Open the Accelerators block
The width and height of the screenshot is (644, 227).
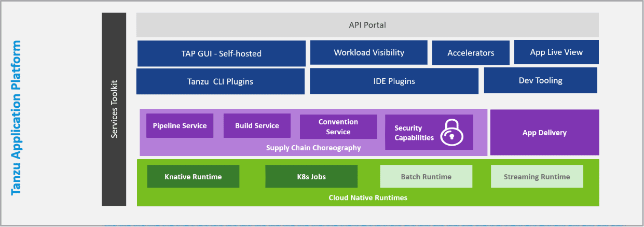pyautogui.click(x=471, y=53)
